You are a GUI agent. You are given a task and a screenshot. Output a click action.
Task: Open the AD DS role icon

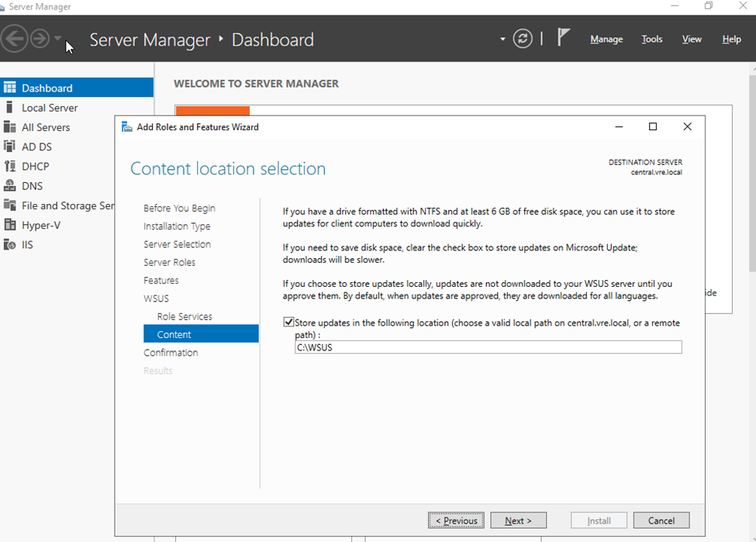(10, 147)
